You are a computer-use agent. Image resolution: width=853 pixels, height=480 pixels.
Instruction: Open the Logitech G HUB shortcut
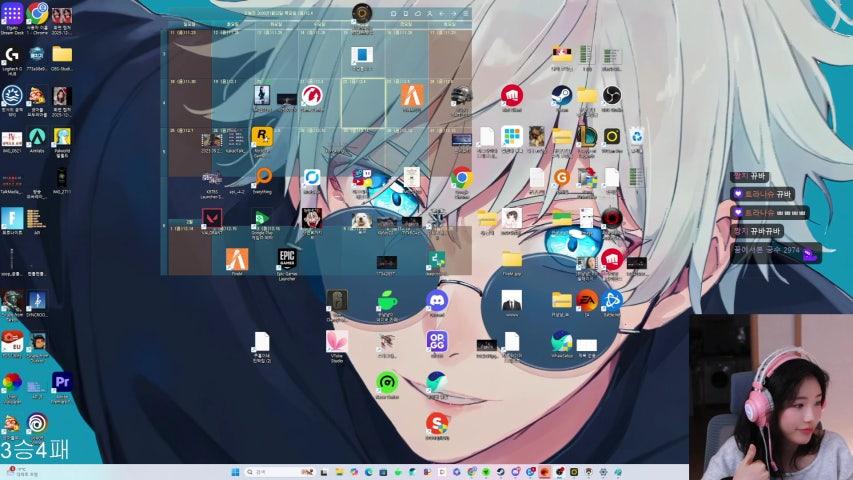coord(12,54)
